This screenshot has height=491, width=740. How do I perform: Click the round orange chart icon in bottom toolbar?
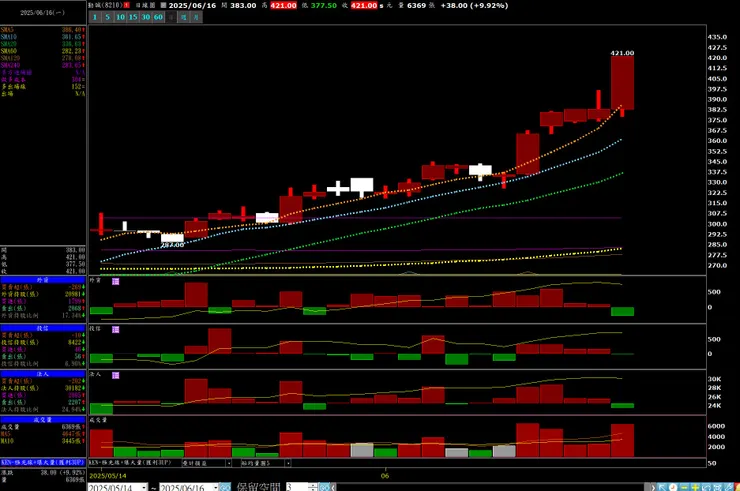pos(673,487)
